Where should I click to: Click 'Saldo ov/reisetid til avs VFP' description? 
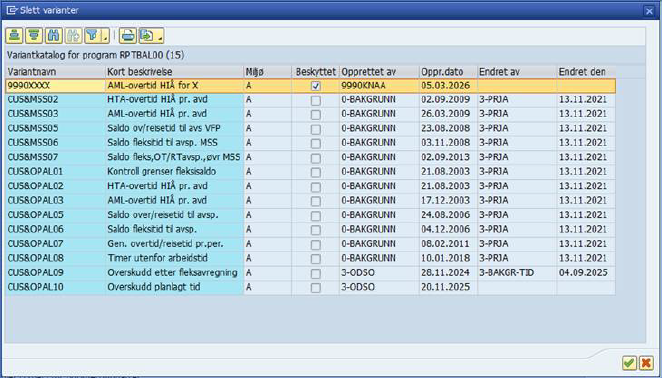[174, 129]
